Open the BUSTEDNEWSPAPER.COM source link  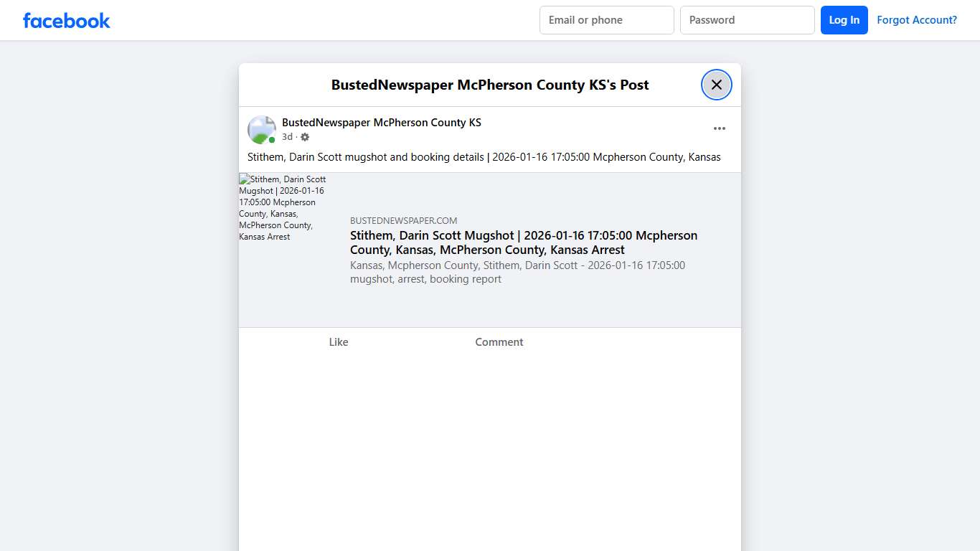point(403,220)
